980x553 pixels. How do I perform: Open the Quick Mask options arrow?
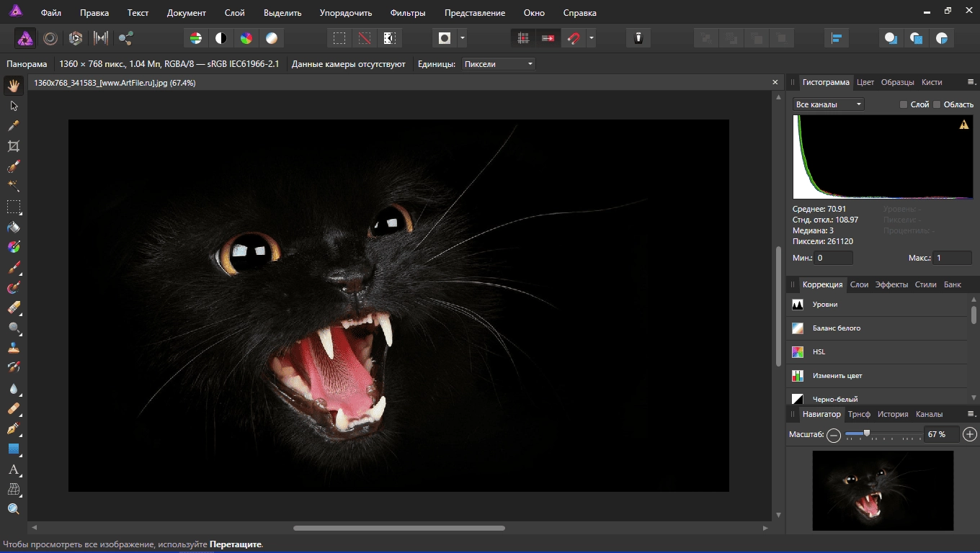click(x=462, y=38)
